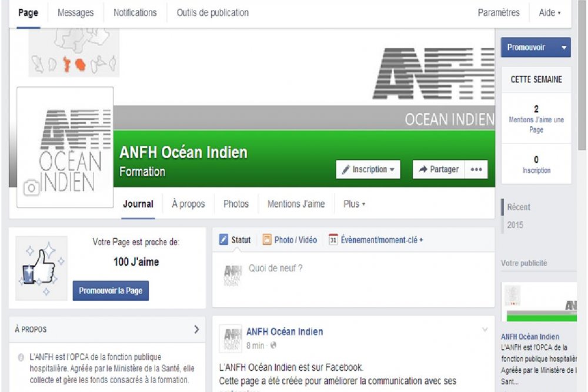Click the 'Formation' category text
The width and height of the screenshot is (588, 392).
142,172
